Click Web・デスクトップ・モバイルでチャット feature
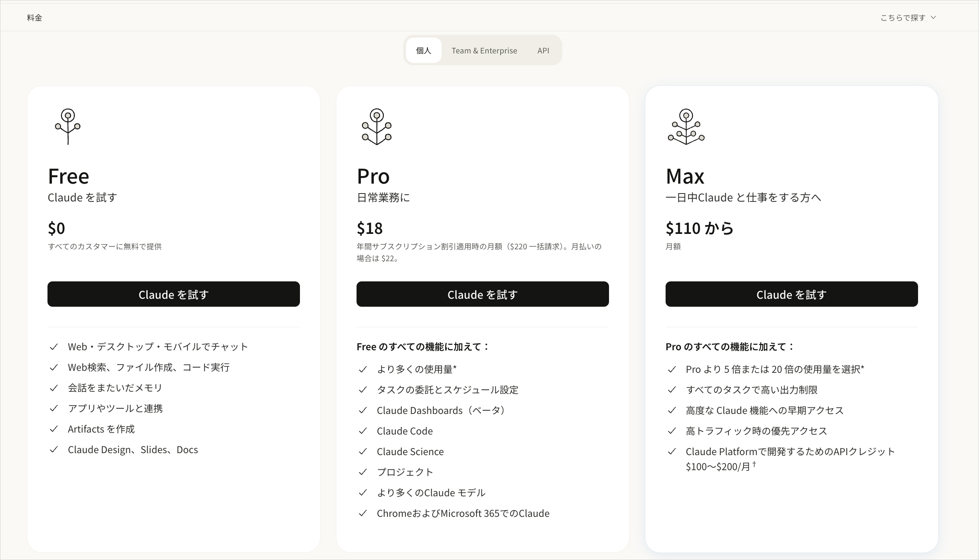The height and width of the screenshot is (560, 979). [158, 347]
